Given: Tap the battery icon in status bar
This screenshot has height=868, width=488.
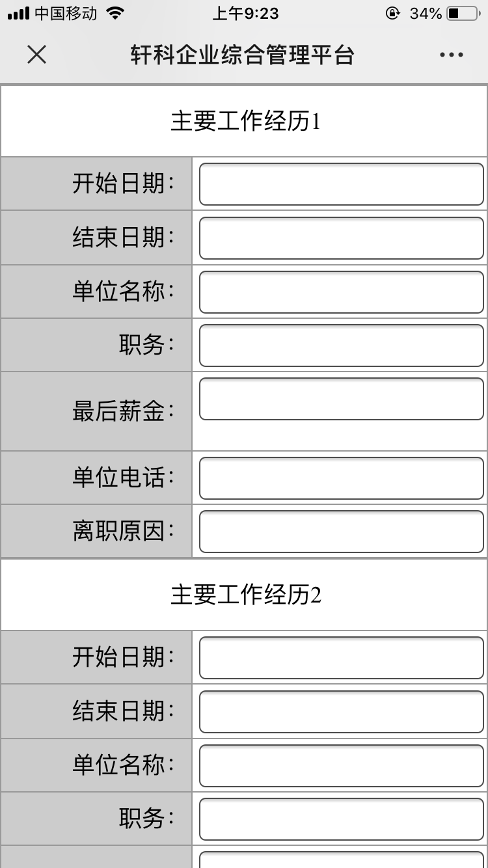Looking at the screenshot, I should (463, 13).
